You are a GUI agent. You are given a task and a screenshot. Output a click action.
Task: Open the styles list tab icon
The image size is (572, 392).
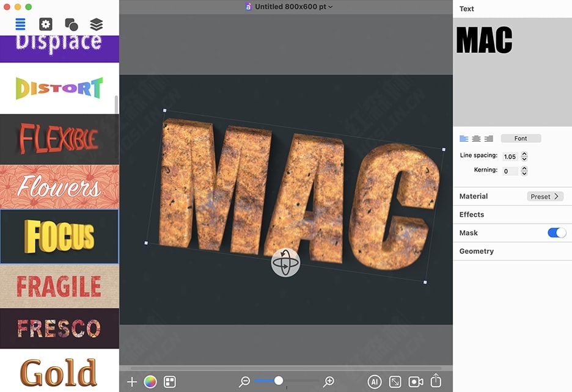pos(20,24)
